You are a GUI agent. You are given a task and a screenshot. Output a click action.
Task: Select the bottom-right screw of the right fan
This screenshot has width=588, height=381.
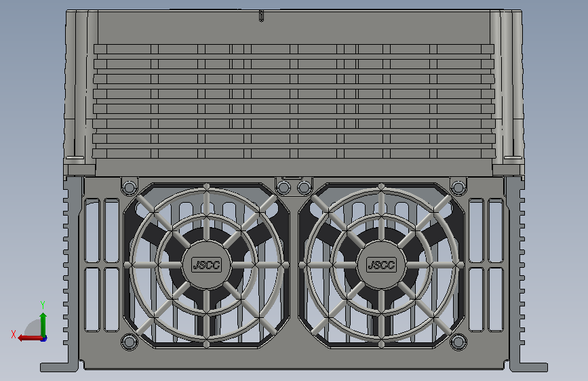pos(458,342)
